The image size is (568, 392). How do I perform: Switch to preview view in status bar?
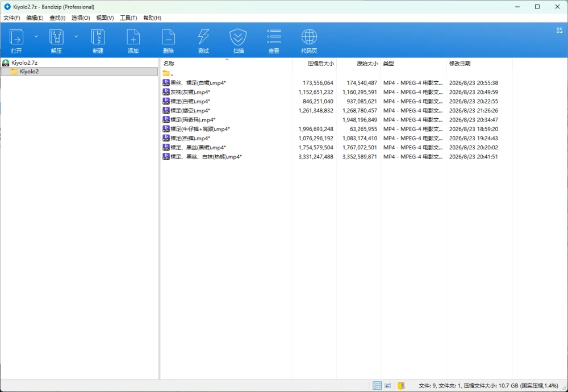[x=387, y=386]
